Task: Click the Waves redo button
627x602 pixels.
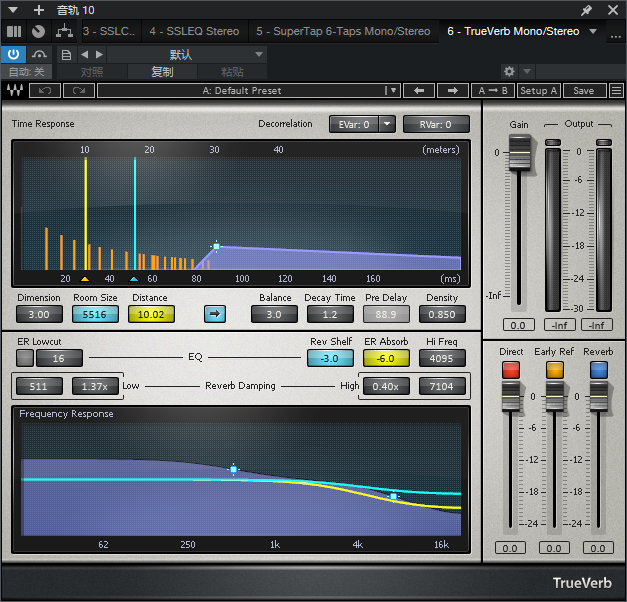Action: click(x=79, y=91)
